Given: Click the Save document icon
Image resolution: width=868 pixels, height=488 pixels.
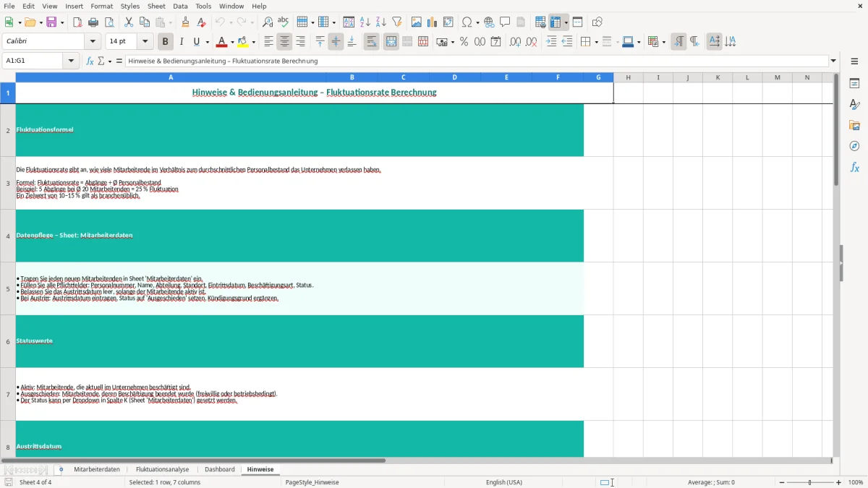Looking at the screenshot, I should 52,22.
